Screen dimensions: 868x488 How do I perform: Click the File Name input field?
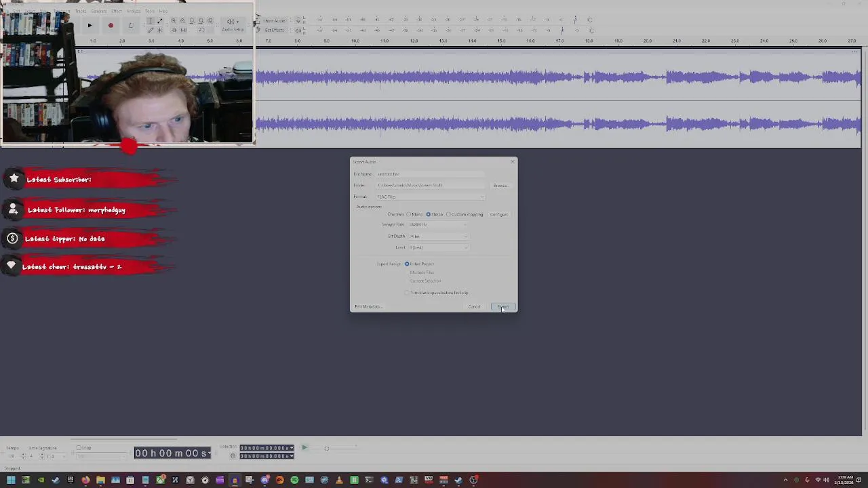coord(431,174)
